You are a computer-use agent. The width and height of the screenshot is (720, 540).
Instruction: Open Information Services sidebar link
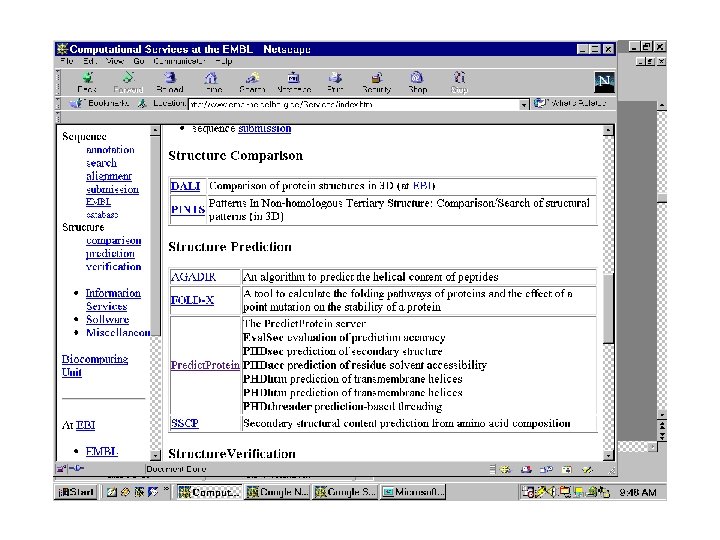[113, 299]
